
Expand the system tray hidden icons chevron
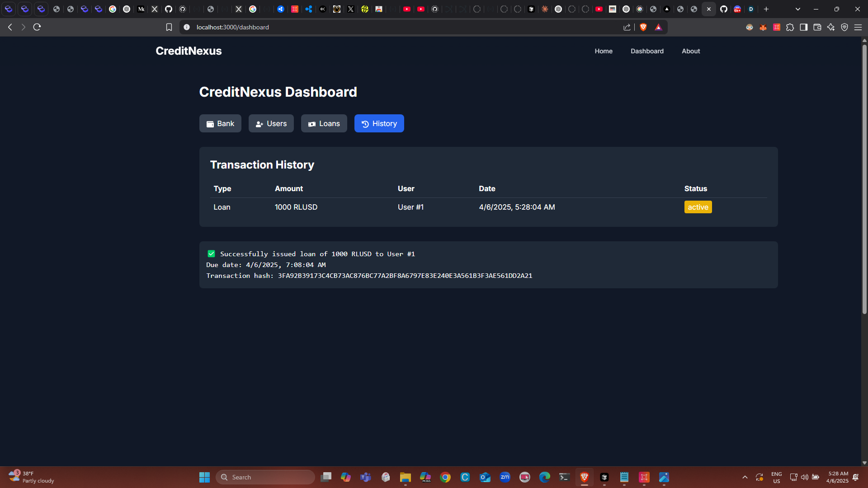click(745, 477)
